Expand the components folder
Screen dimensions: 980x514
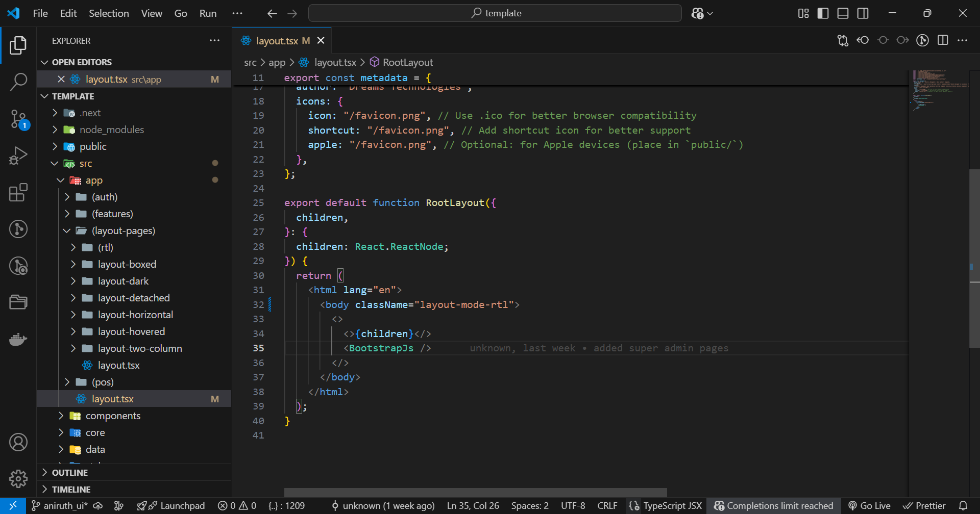[113, 416]
